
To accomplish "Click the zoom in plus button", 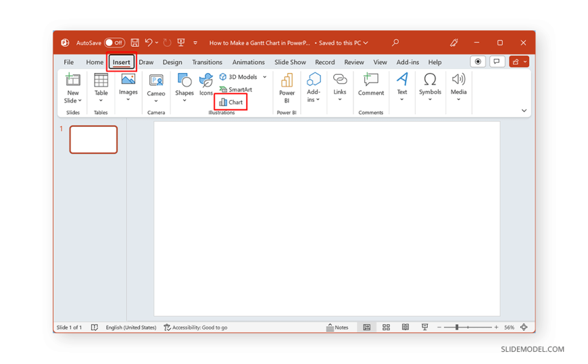I will pyautogui.click(x=496, y=328).
